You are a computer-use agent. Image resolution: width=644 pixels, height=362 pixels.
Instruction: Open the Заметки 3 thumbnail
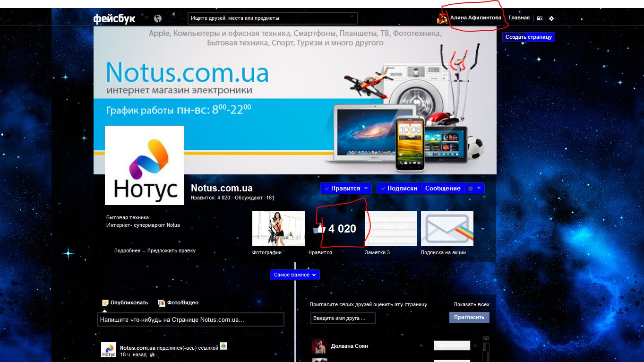(391, 229)
